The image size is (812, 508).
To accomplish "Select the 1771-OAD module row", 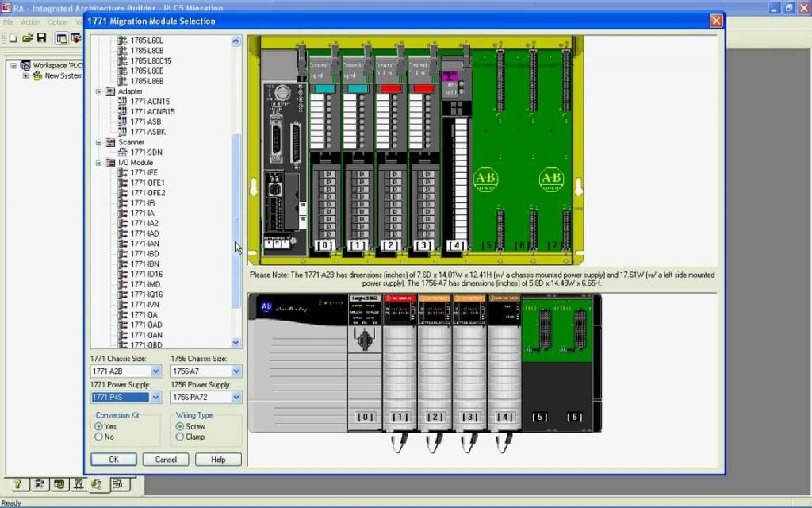I will pos(146,325).
